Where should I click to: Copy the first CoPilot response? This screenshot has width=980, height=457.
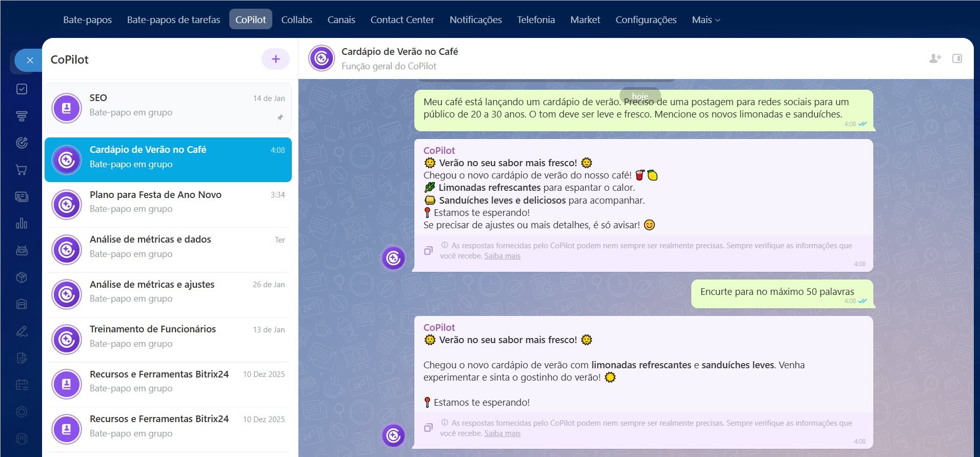coord(428,251)
